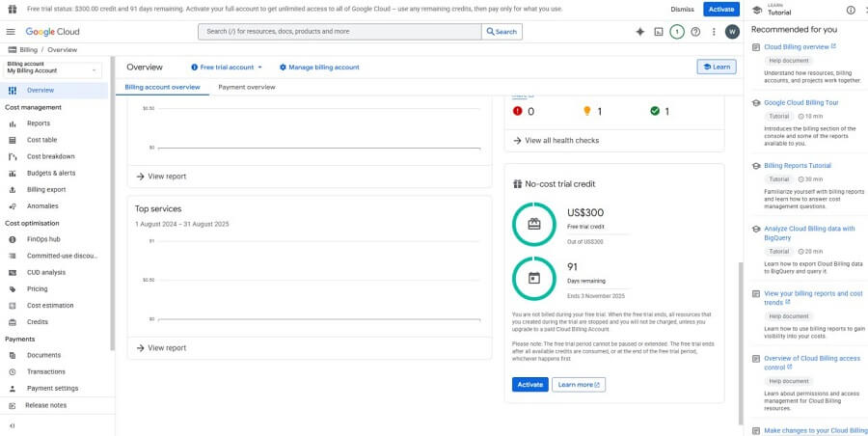
Task: Click the tutorial panel info icon
Action: click(x=851, y=10)
